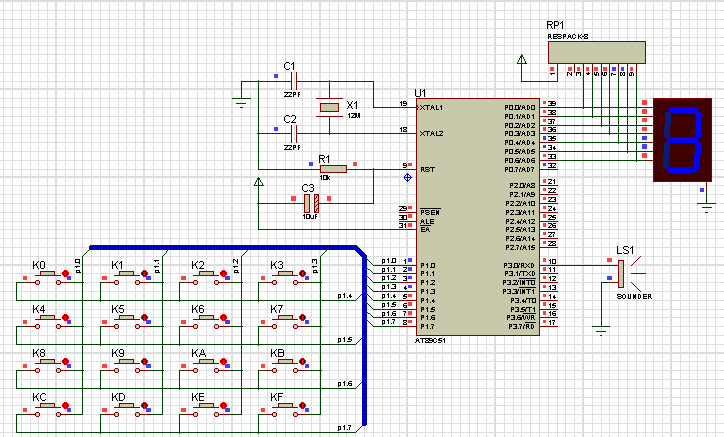Image resolution: width=724 pixels, height=437 pixels.
Task: Select ground symbol below the sounder
Action: click(601, 331)
